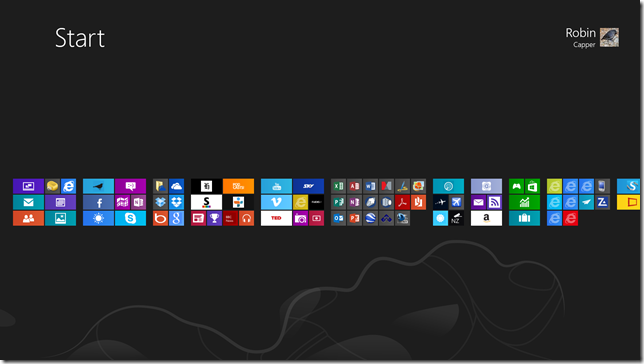Open the green Windows Store tile
The image size is (644, 364).
pyautogui.click(x=532, y=186)
